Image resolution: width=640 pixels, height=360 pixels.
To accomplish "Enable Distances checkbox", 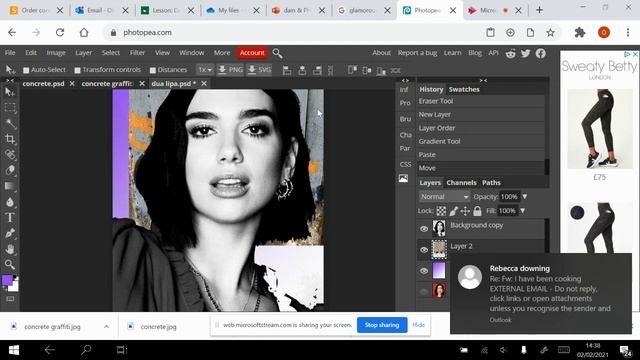I will coord(153,70).
